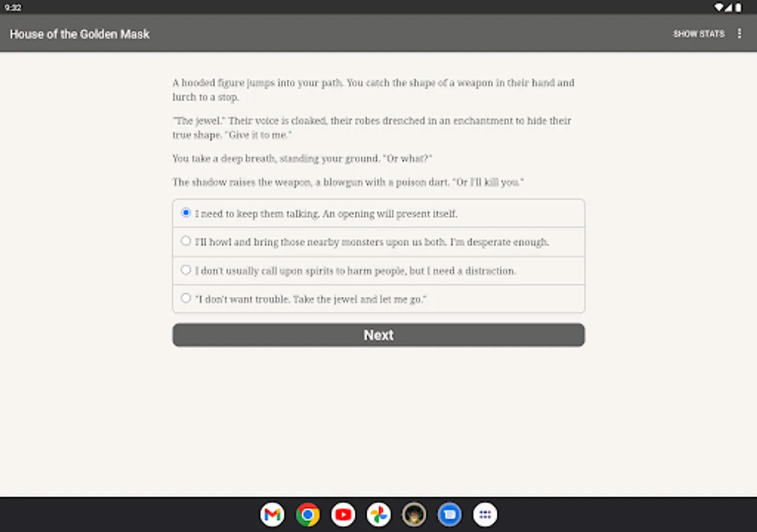Open the app drawer
Viewport: 757px width, 532px height.
pos(485,514)
